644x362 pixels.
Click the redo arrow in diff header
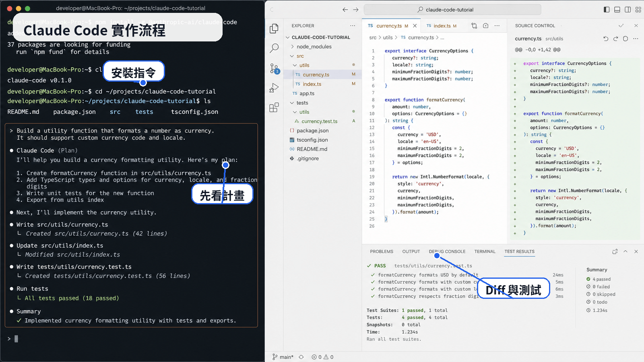click(x=615, y=39)
